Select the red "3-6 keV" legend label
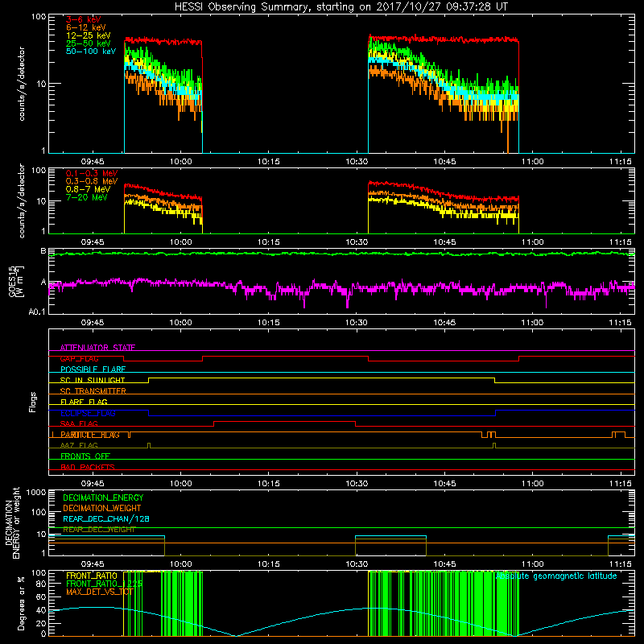This screenshot has height=644, width=644. coord(84,19)
